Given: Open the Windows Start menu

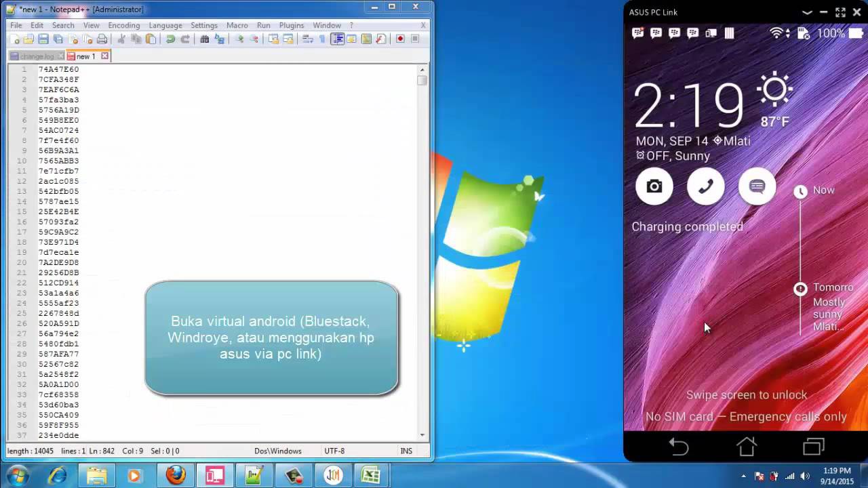Looking at the screenshot, I should click(x=17, y=476).
